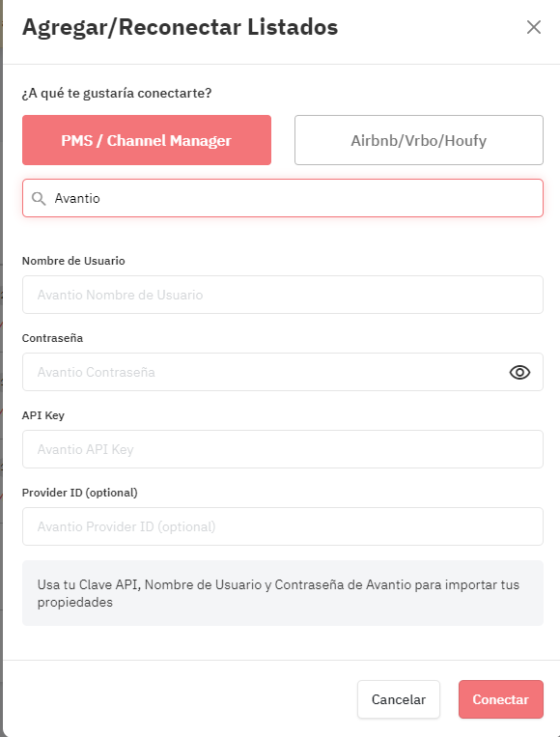Switch to Airbnb/Vrbo/Houfy connection option
560x737 pixels.
419,140
